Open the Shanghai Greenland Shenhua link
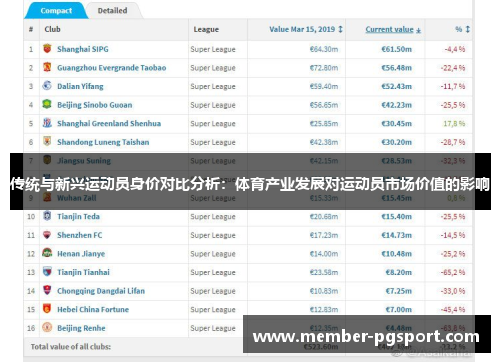 109,123
